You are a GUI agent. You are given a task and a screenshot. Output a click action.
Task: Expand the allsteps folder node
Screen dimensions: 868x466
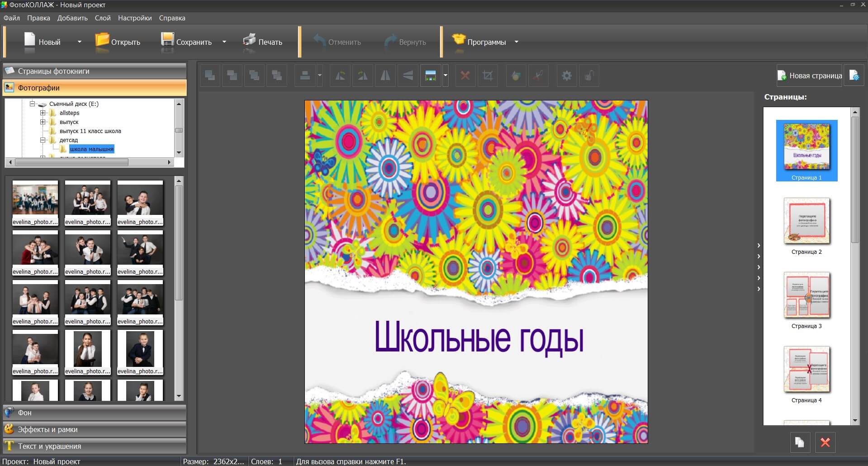43,113
